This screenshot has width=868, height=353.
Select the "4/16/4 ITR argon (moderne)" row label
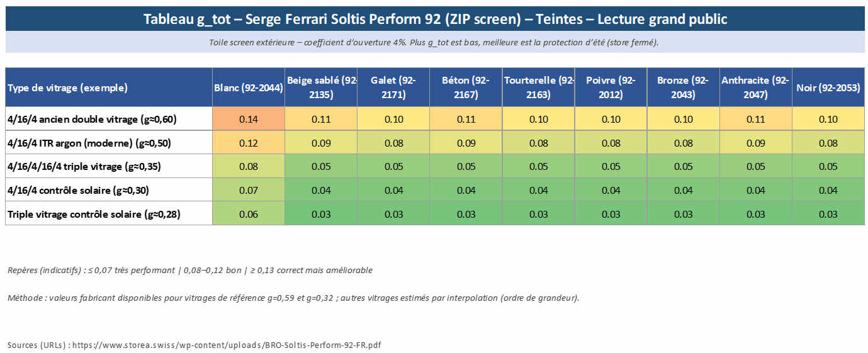(89, 143)
